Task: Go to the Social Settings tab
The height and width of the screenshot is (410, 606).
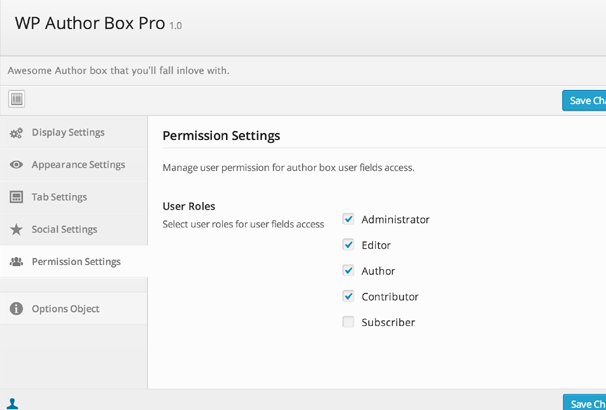Action: [x=74, y=229]
